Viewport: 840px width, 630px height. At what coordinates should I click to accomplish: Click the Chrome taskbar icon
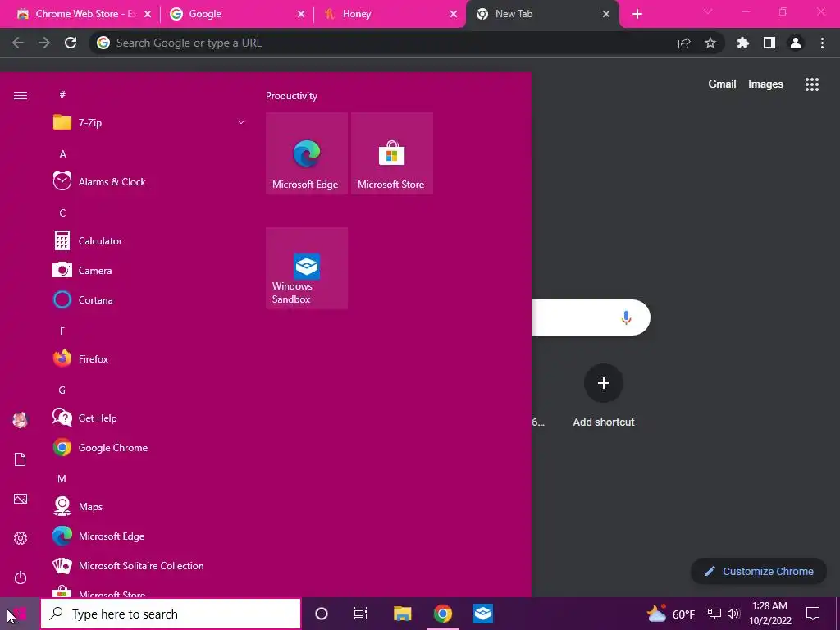point(442,614)
